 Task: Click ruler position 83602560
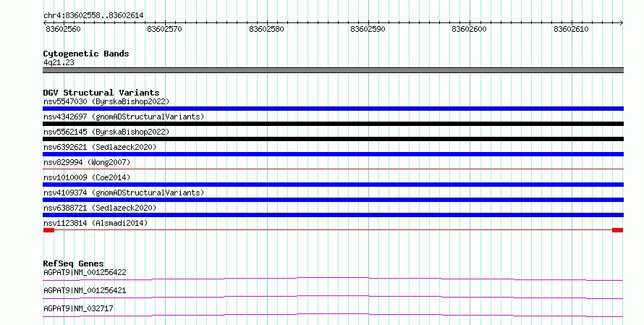click(x=63, y=29)
